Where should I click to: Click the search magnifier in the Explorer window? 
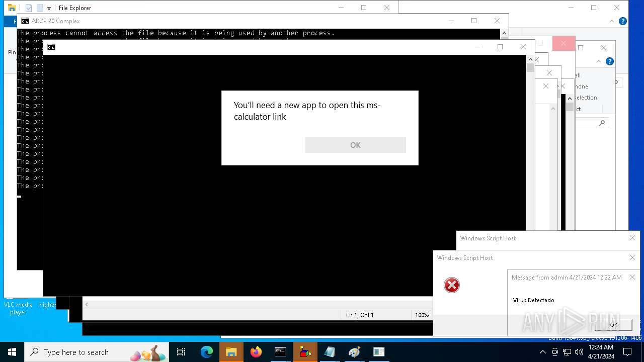[602, 123]
